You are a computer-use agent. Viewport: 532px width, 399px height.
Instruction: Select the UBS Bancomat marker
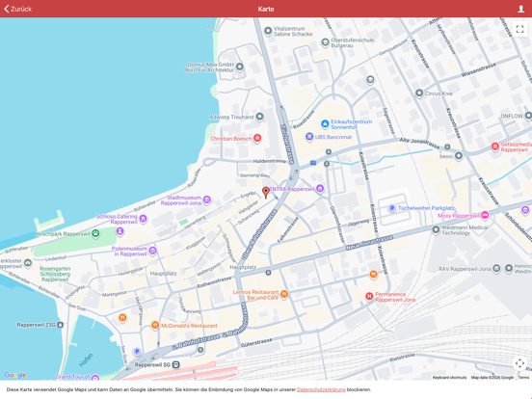(x=309, y=137)
